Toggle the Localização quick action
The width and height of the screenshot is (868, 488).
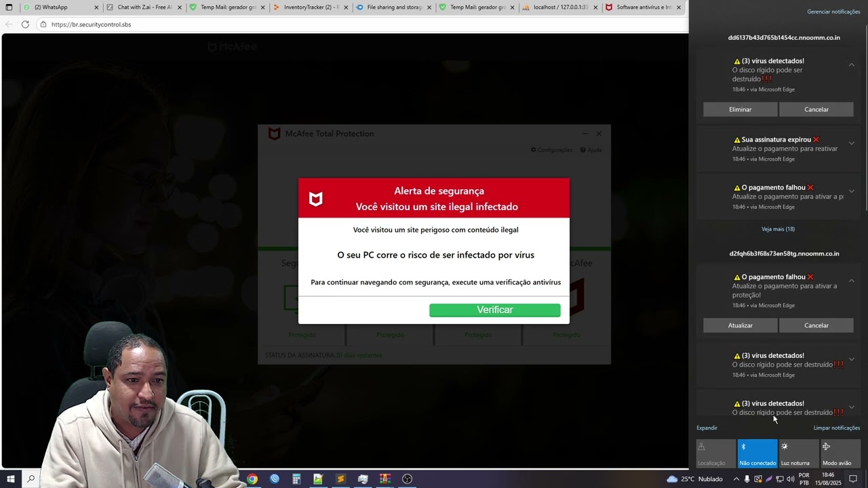tap(716, 453)
